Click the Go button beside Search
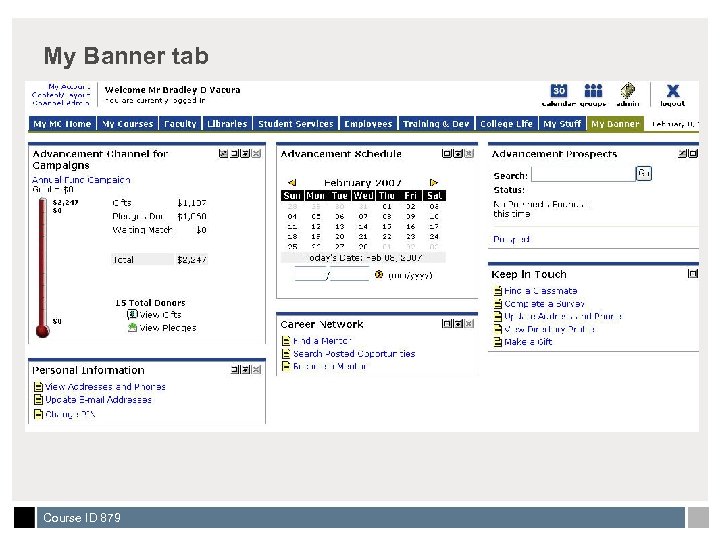This screenshot has width=720, height=540. point(644,174)
